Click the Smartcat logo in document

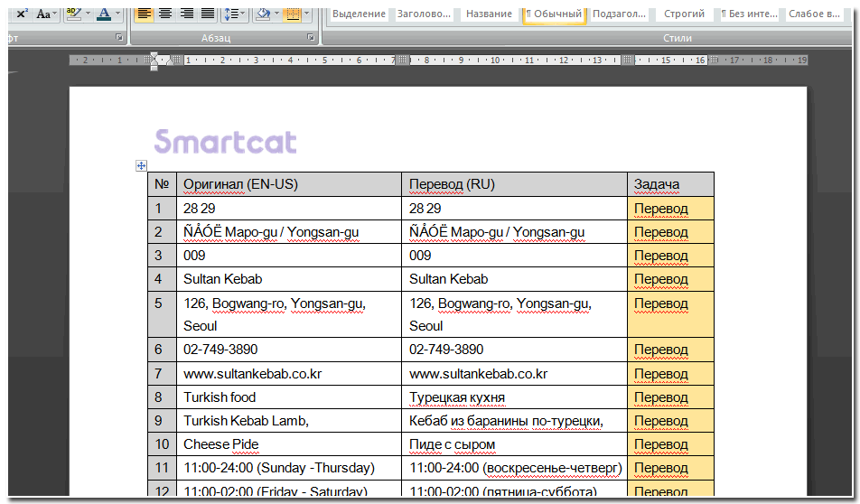[225, 142]
